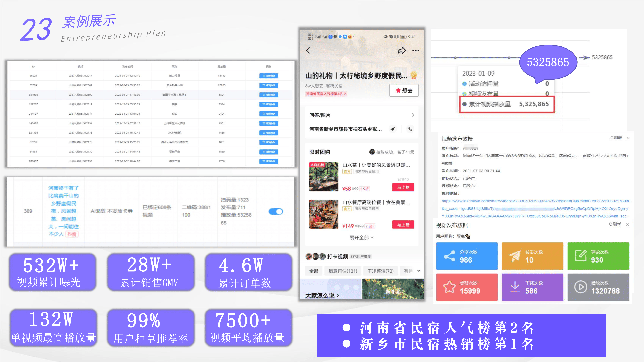Toggle the 想去 star button
644x362 pixels.
click(x=404, y=90)
